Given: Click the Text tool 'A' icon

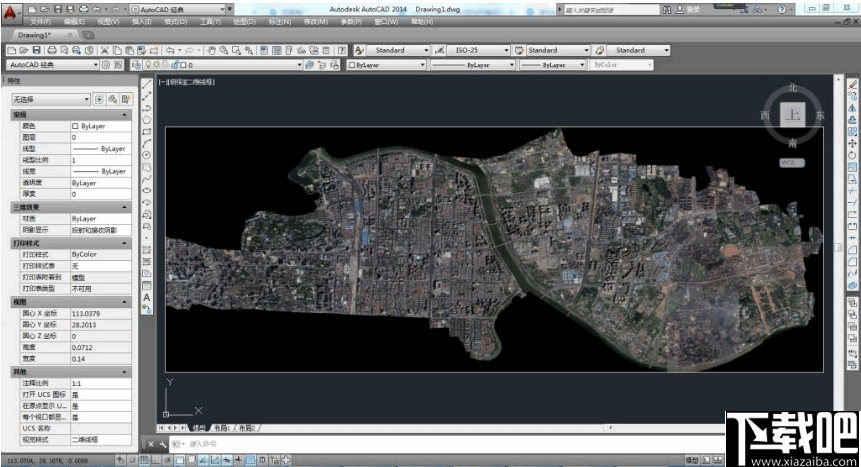Looking at the screenshot, I should (x=147, y=297).
